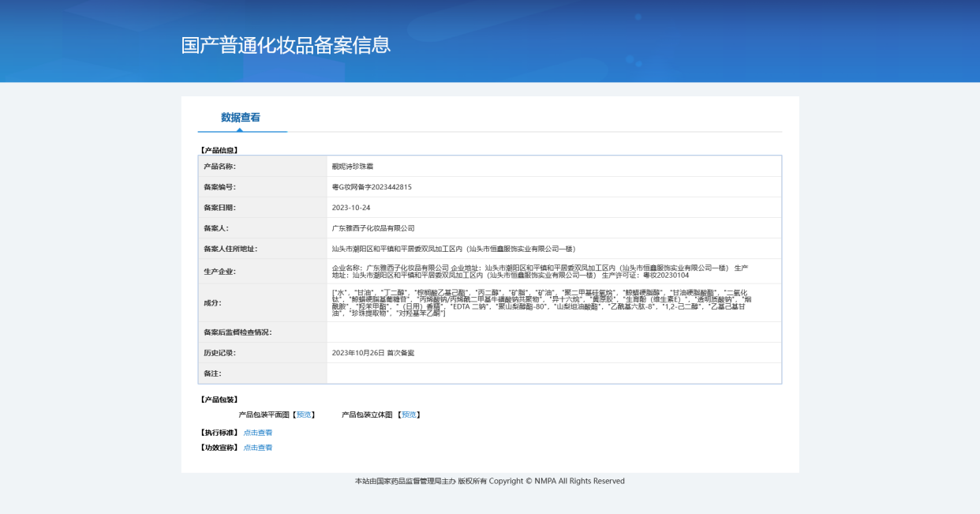
Task: Click the ingredients list text
Action: pyautogui.click(x=542, y=303)
